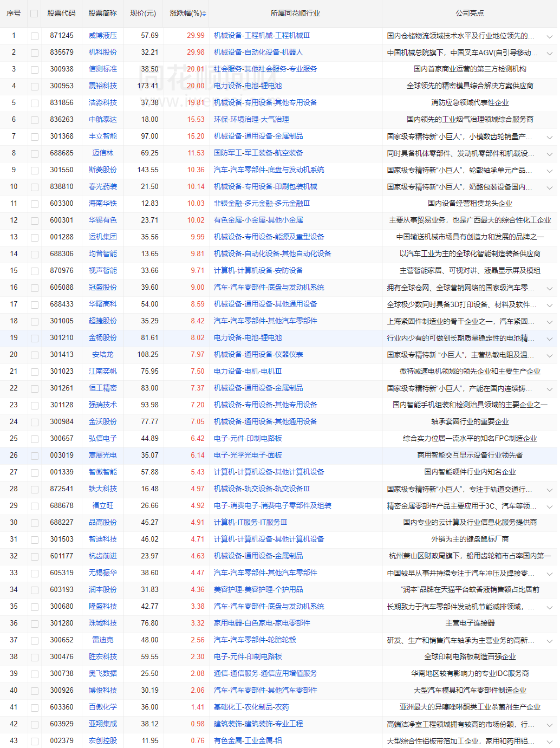Open industry 社会服务-其他社会服务-专业服务
The width and height of the screenshot is (560, 748).
(x=265, y=69)
